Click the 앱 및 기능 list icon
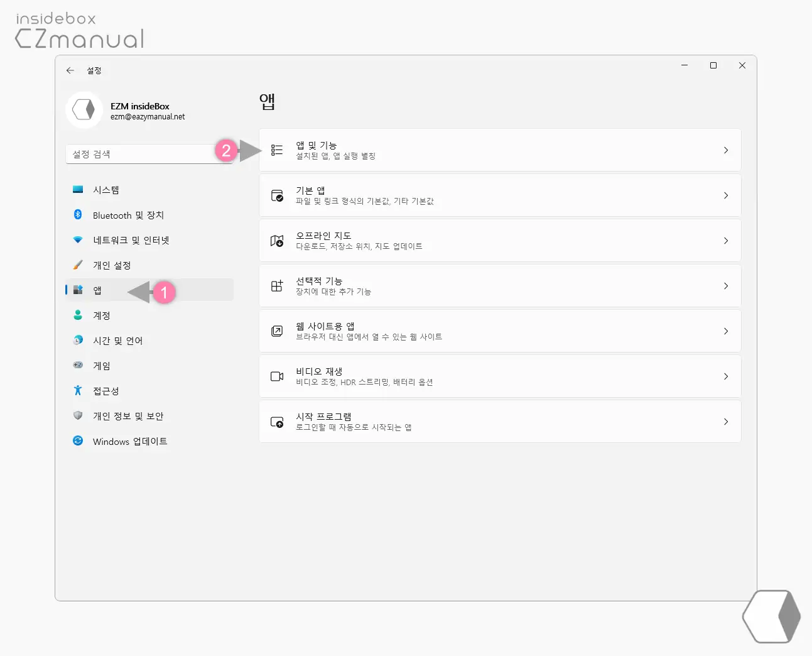The height and width of the screenshot is (656, 812). pos(276,150)
